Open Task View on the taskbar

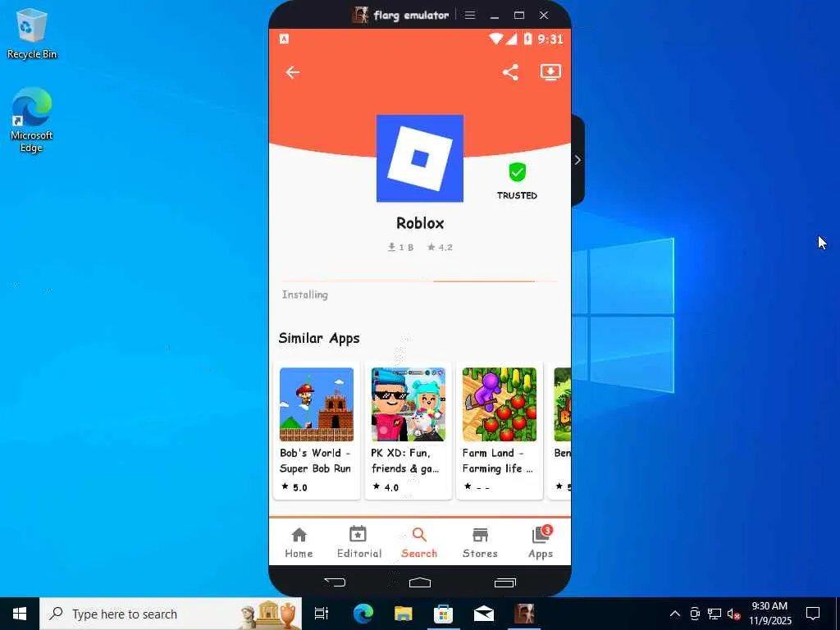[x=322, y=614]
